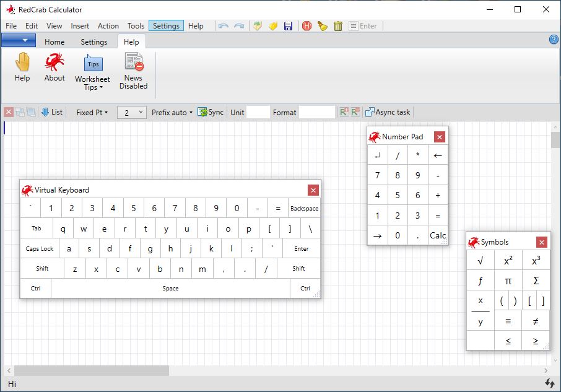Click the return arrow key on Number Pad
Screen dimensions: 561x392
click(378, 155)
